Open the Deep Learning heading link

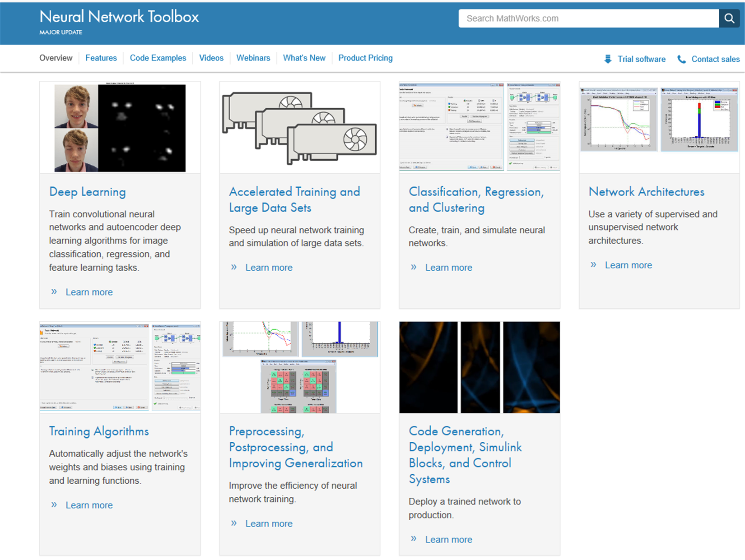coord(88,192)
